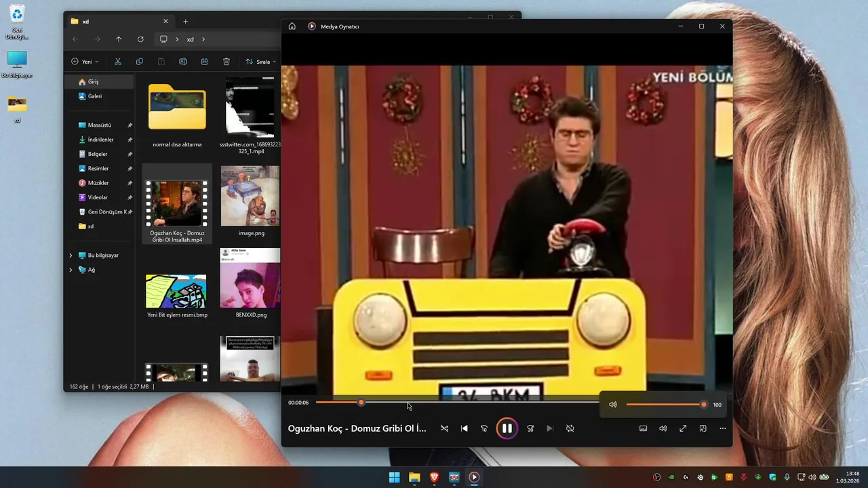
Task: Go up one folder level
Action: point(119,39)
